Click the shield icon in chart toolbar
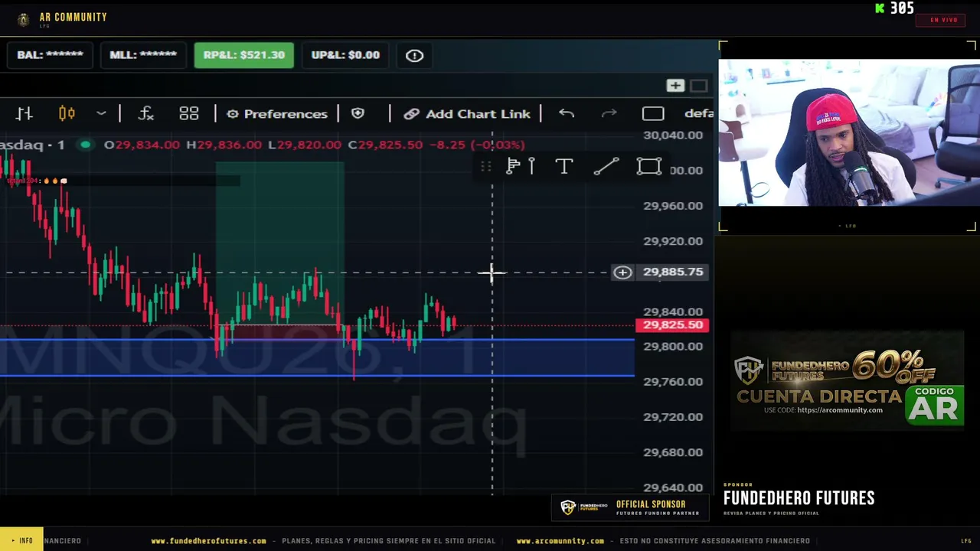 [358, 114]
